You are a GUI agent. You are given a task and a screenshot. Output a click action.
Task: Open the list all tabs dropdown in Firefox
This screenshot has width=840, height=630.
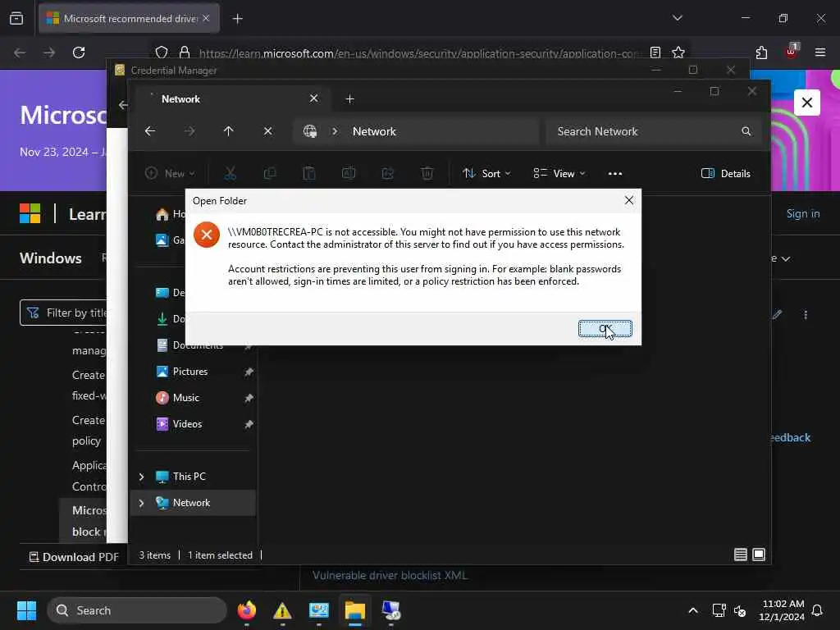(x=677, y=18)
